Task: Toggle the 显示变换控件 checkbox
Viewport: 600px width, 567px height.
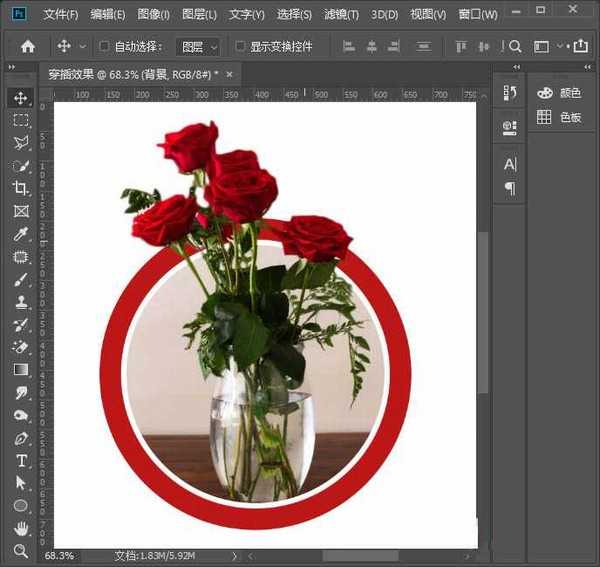Action: click(240, 46)
